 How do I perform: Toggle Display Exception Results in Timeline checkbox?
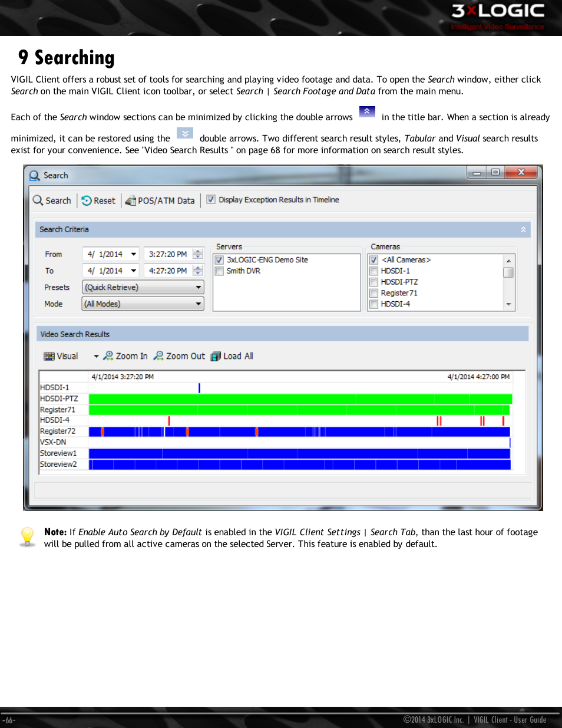(x=211, y=200)
